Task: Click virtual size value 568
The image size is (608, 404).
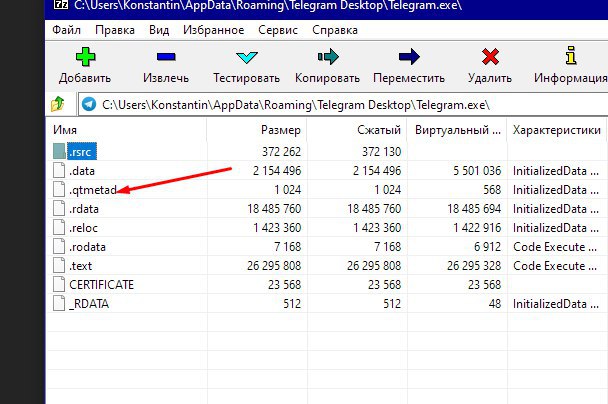Action: click(492, 190)
